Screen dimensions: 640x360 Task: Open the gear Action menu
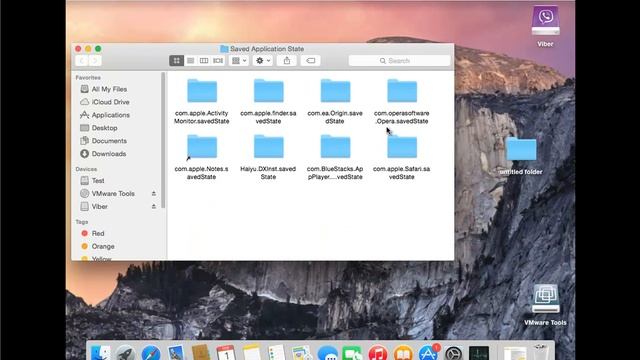click(x=262, y=61)
